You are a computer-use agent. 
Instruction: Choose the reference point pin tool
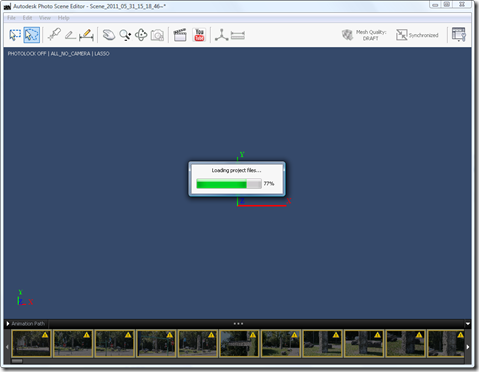point(54,35)
